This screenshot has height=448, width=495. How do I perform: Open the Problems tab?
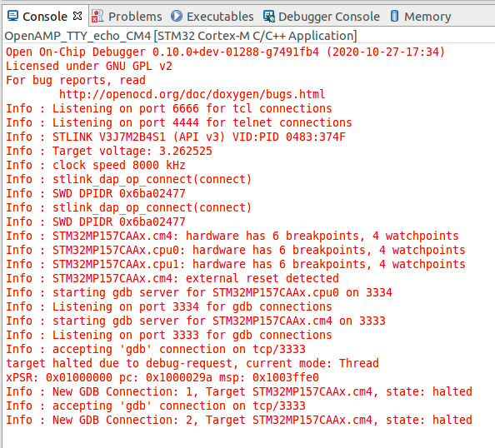127,17
